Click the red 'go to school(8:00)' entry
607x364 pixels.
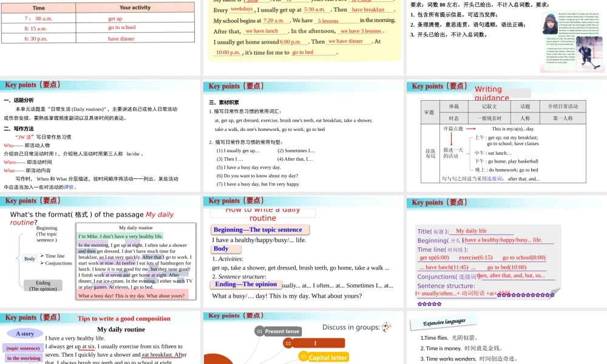(524, 258)
